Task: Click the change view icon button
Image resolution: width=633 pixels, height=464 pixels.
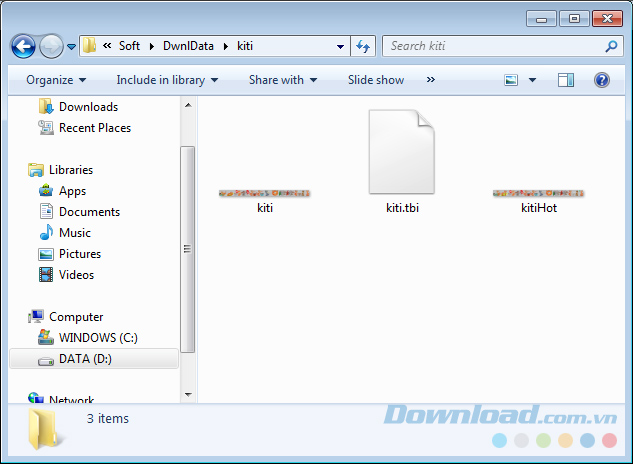Action: click(x=512, y=80)
